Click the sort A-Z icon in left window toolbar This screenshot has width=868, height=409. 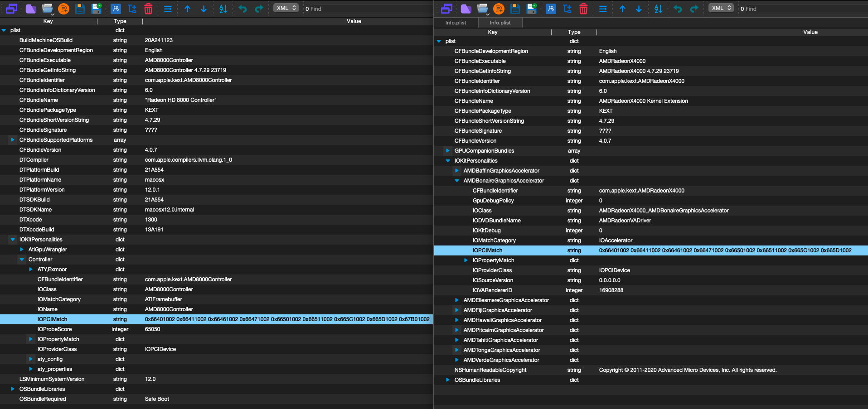[223, 9]
